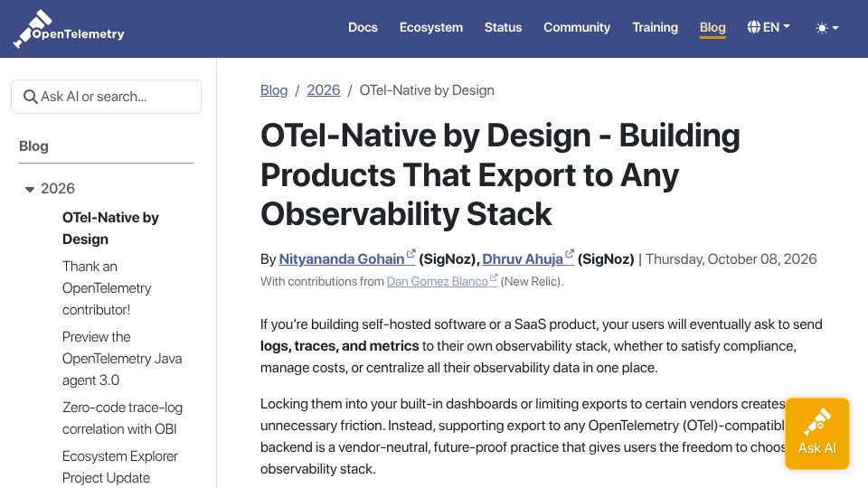The height and width of the screenshot is (488, 868).
Task: Open the EN language dropdown
Action: click(x=769, y=27)
